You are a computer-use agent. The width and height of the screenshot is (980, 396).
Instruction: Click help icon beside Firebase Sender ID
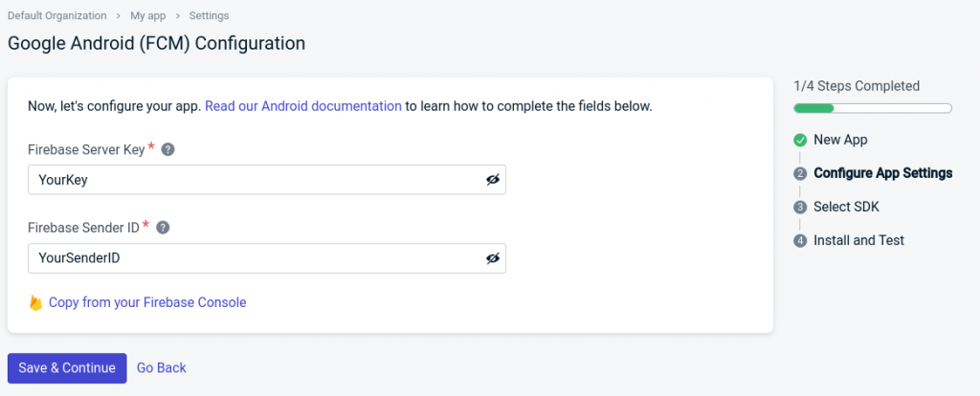click(x=163, y=228)
